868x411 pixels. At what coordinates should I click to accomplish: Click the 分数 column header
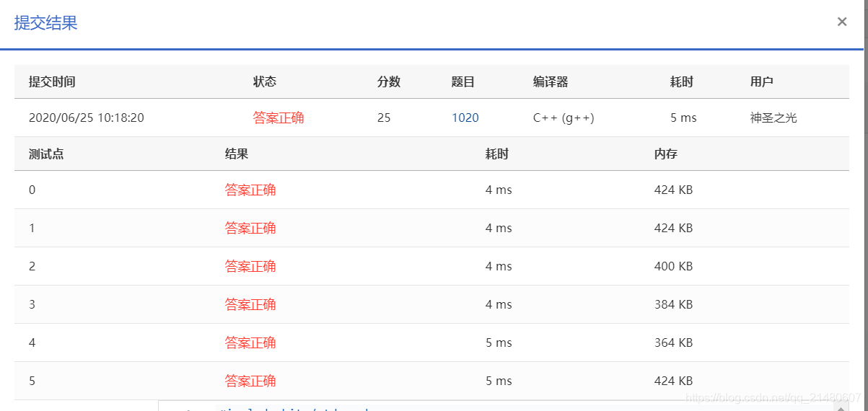389,81
